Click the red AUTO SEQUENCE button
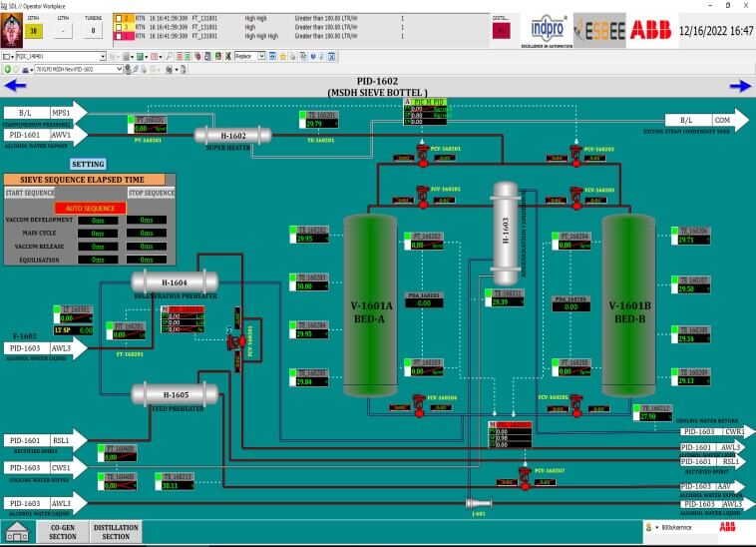This screenshot has height=547, width=756. coord(90,208)
